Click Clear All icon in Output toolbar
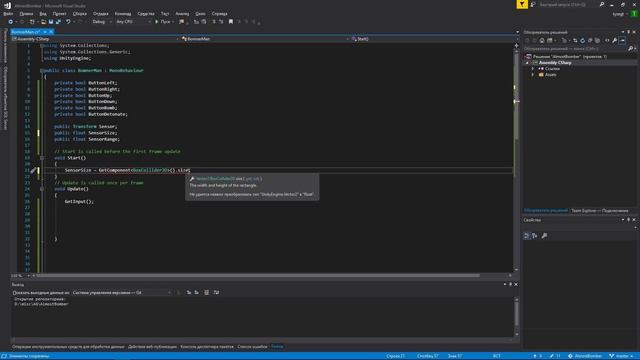This screenshot has width=640, height=360. 207,292
